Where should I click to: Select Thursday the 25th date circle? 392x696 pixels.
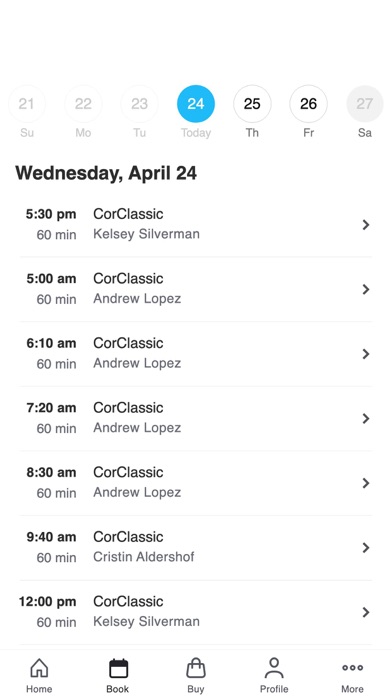pos(252,104)
